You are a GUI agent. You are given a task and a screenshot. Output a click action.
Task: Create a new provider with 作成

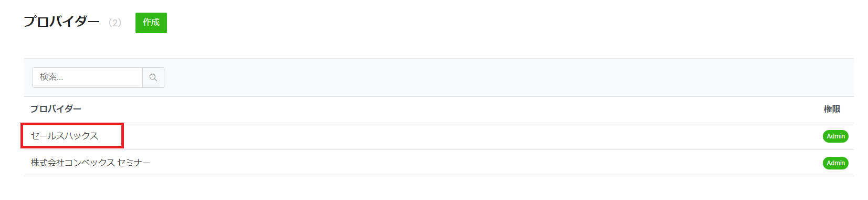[x=151, y=23]
